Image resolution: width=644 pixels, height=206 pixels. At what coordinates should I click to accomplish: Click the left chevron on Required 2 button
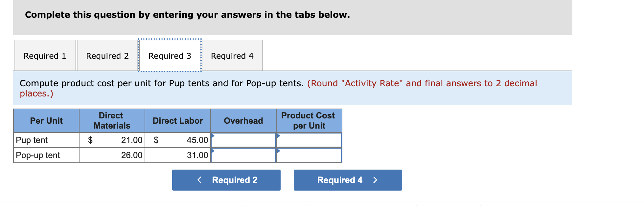(199, 180)
